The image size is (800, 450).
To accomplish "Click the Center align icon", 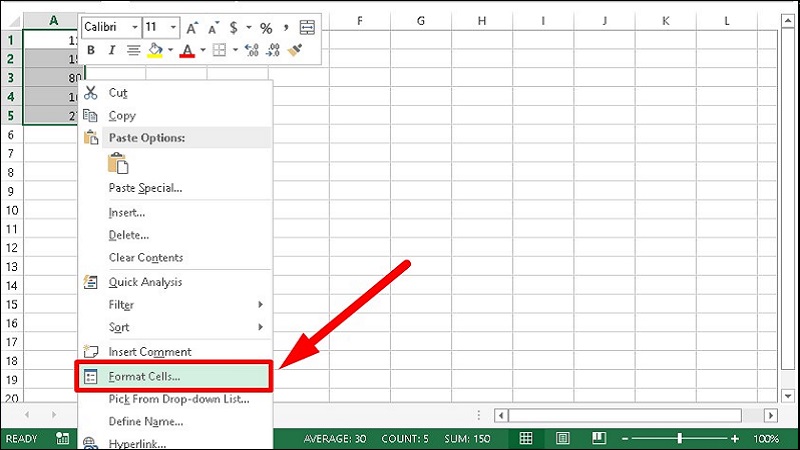I will [x=133, y=50].
